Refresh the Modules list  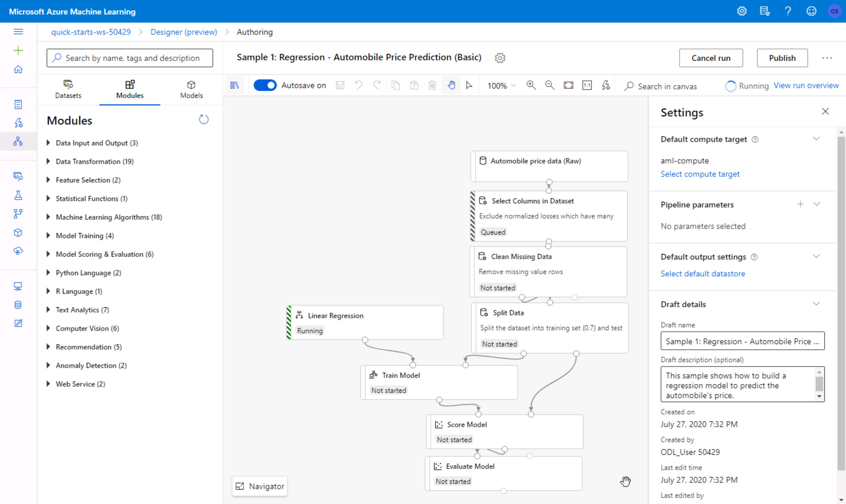click(203, 120)
